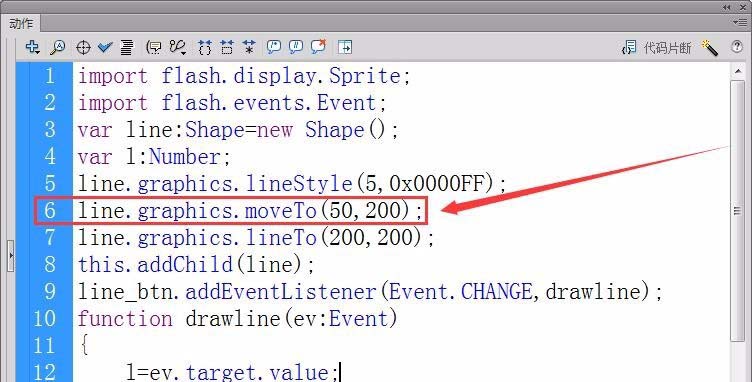Screen dimensions: 752x382
Task: Open the 代码片断 code snippets button
Action: (657, 47)
